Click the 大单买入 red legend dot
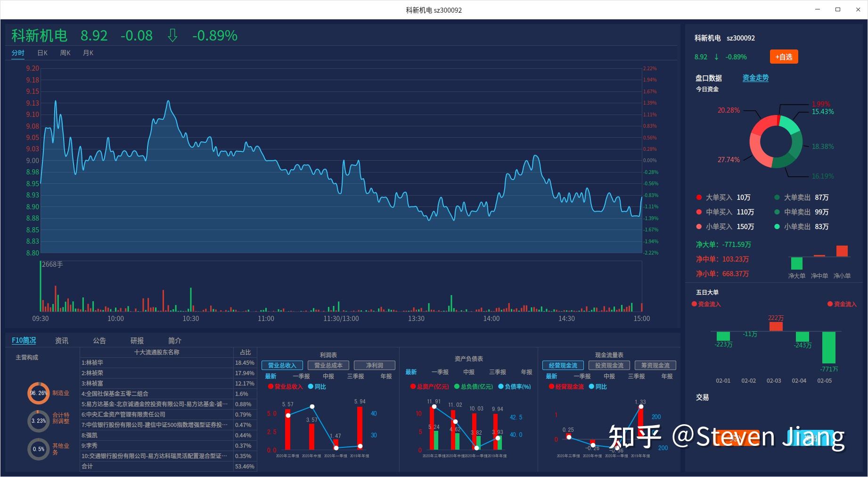Image resolution: width=868 pixels, height=477 pixels. tap(699, 197)
